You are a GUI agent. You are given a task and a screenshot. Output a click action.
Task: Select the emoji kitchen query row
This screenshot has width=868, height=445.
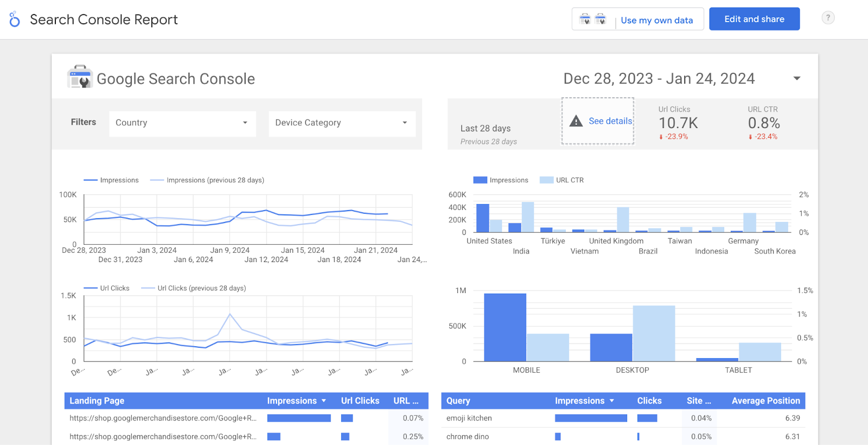click(469, 418)
